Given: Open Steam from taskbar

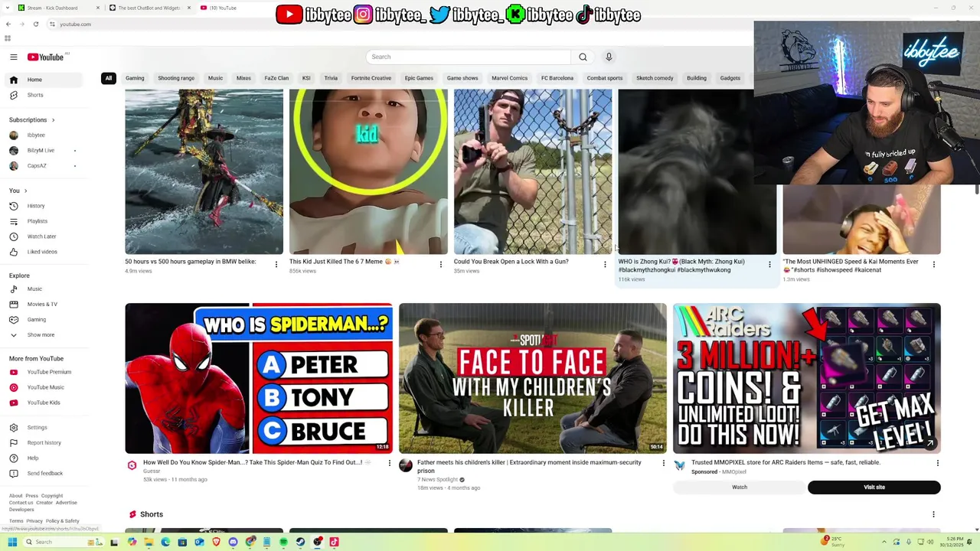Looking at the screenshot, I should click(300, 542).
